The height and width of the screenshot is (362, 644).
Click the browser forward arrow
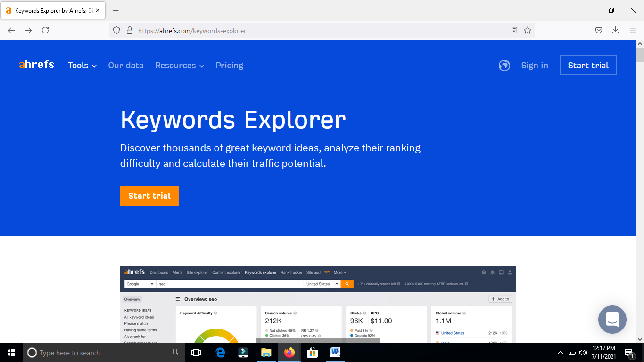28,30
